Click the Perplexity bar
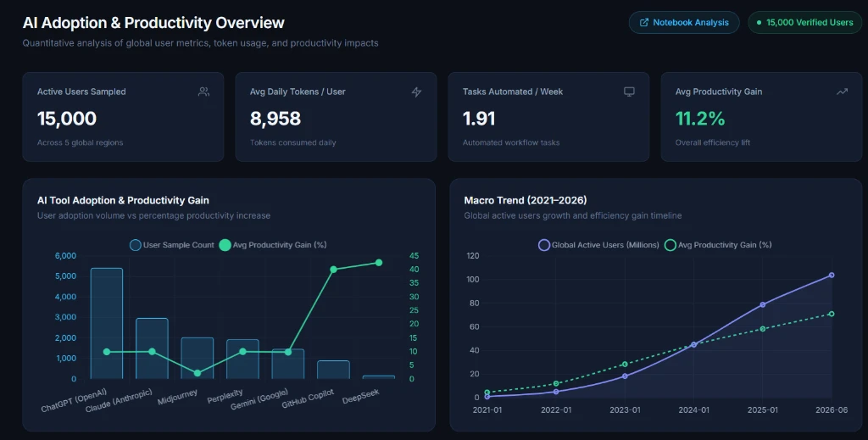This screenshot has height=440, width=868. coord(242,359)
